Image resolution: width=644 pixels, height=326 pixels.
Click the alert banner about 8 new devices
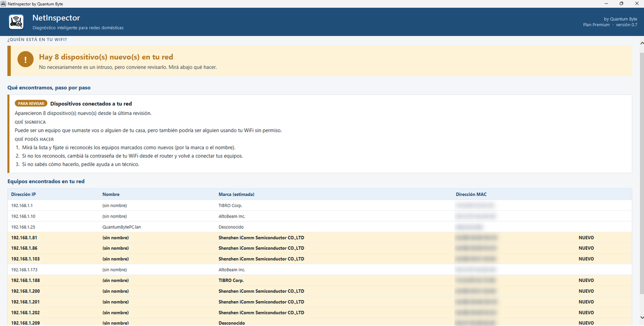point(320,61)
